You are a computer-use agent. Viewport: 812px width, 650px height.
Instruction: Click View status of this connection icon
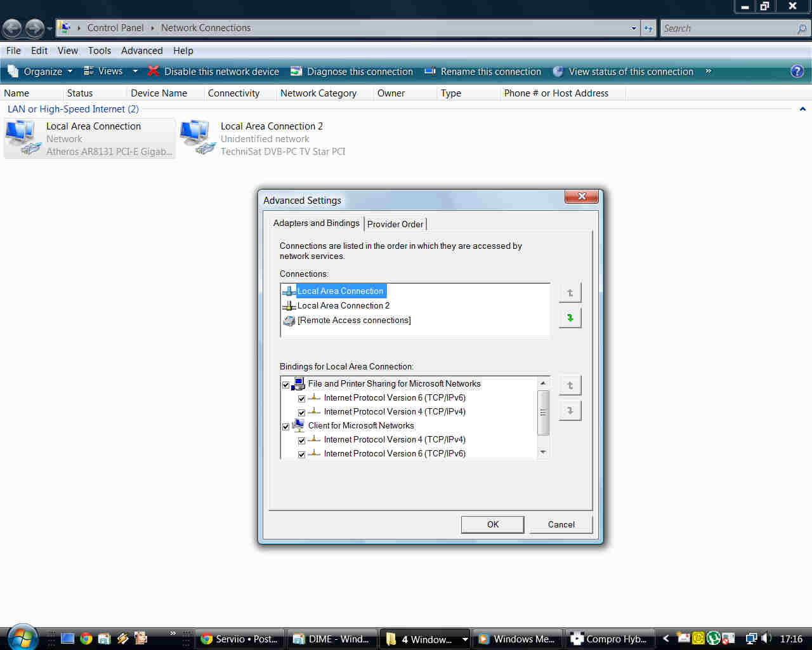558,71
